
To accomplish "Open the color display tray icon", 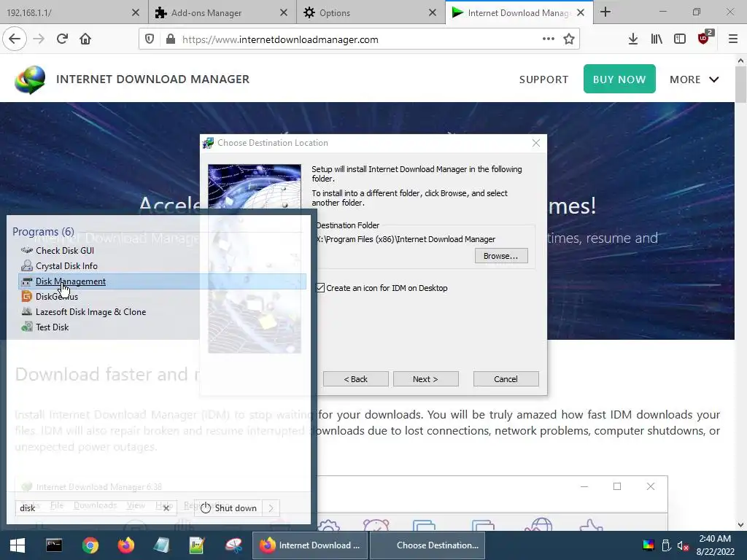I will 649,545.
